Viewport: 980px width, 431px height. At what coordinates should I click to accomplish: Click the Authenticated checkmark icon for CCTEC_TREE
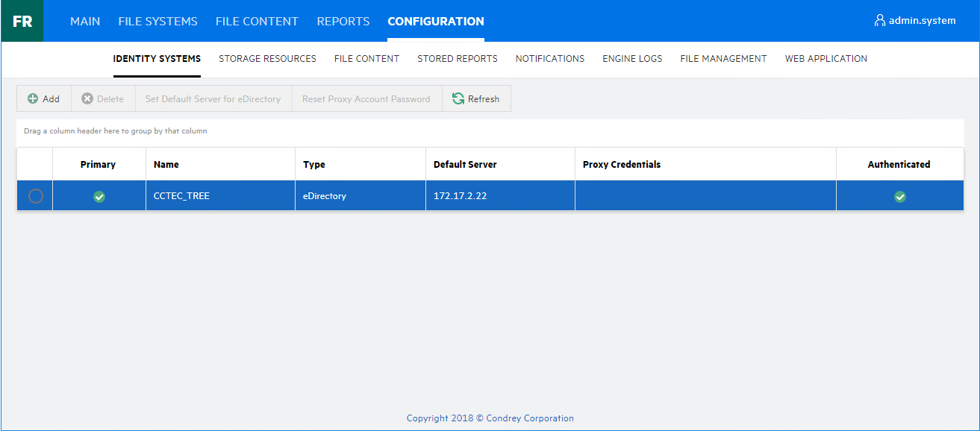[x=900, y=197]
